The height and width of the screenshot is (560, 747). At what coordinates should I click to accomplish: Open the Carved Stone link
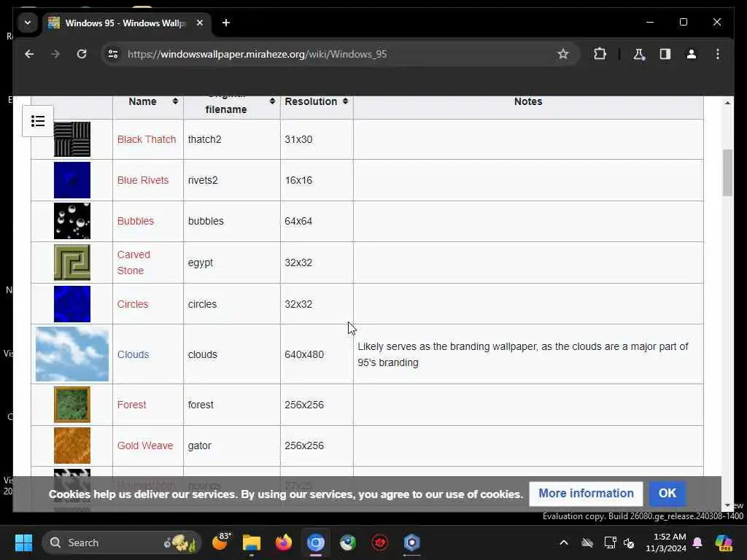pyautogui.click(x=134, y=262)
